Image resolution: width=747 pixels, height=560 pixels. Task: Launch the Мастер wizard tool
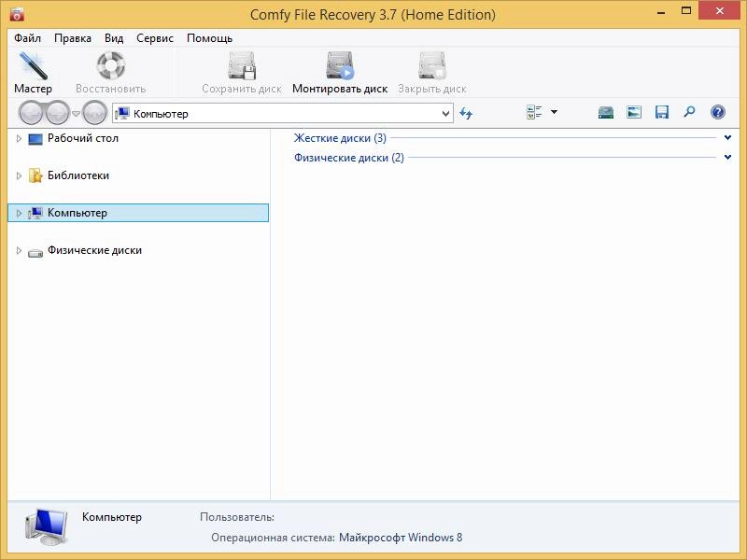(x=33, y=73)
